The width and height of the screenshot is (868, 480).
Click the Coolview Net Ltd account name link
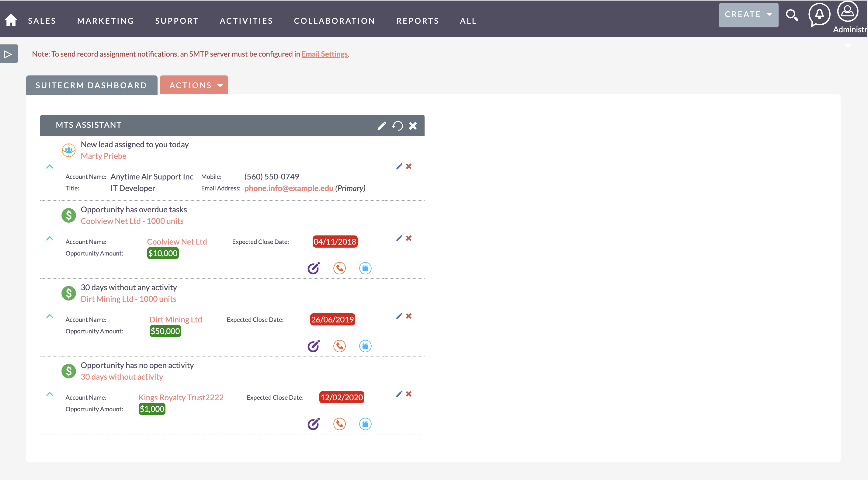pos(177,241)
